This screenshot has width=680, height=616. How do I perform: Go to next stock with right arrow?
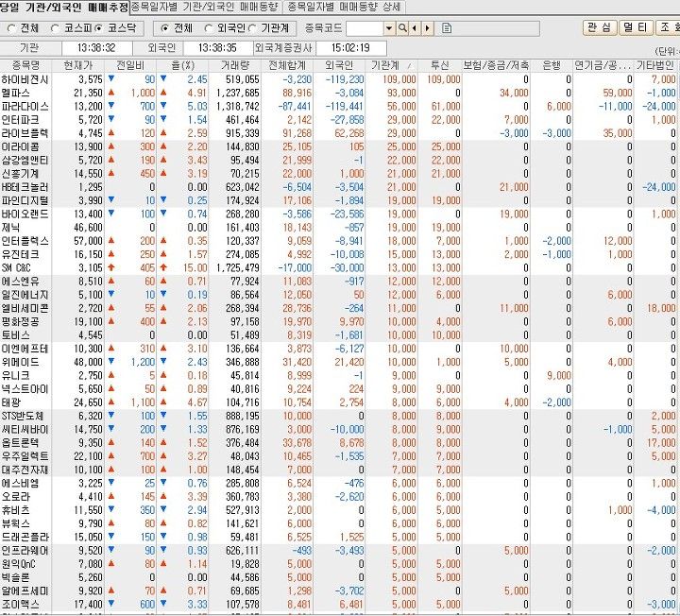[428, 28]
